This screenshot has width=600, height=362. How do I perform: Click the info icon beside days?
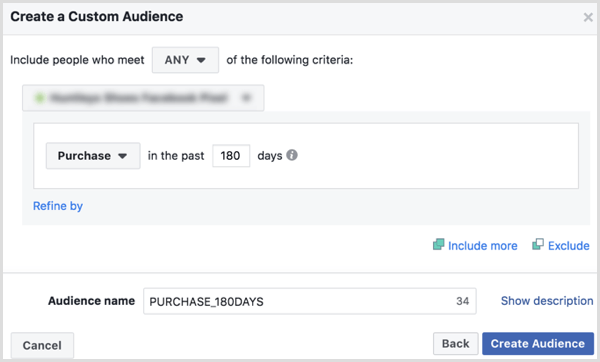pyautogui.click(x=292, y=155)
